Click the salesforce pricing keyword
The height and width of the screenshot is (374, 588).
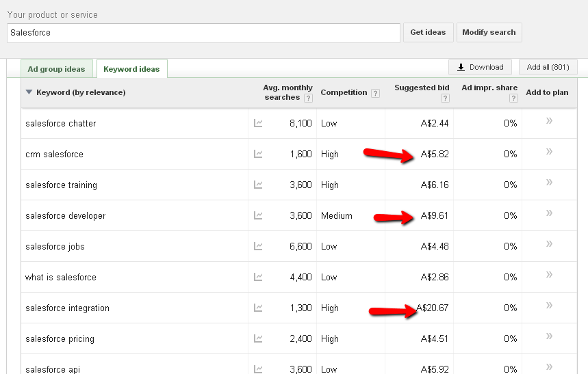click(x=60, y=339)
